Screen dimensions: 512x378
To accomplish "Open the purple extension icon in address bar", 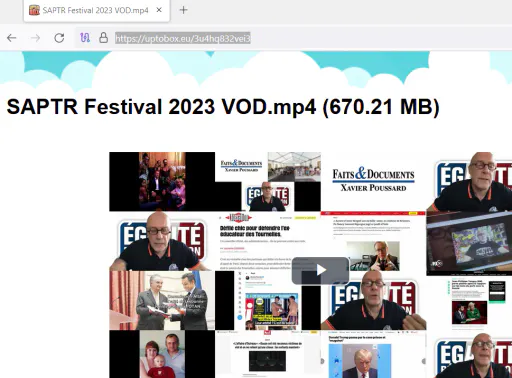I will [85, 38].
